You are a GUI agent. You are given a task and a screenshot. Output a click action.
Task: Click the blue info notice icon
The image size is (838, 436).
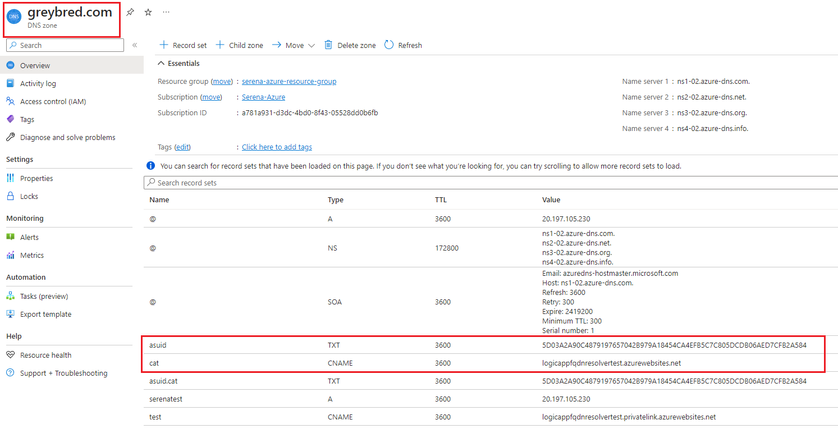point(151,166)
